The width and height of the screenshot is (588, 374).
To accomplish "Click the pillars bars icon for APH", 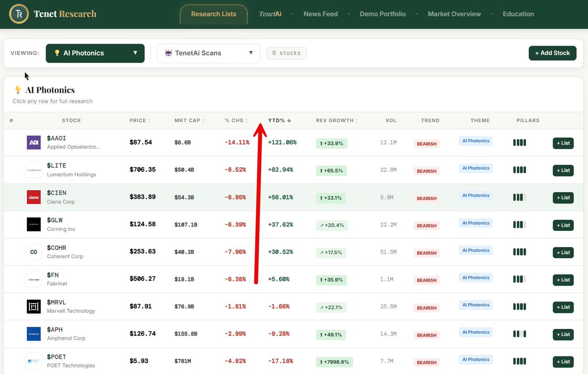I will (x=519, y=334).
